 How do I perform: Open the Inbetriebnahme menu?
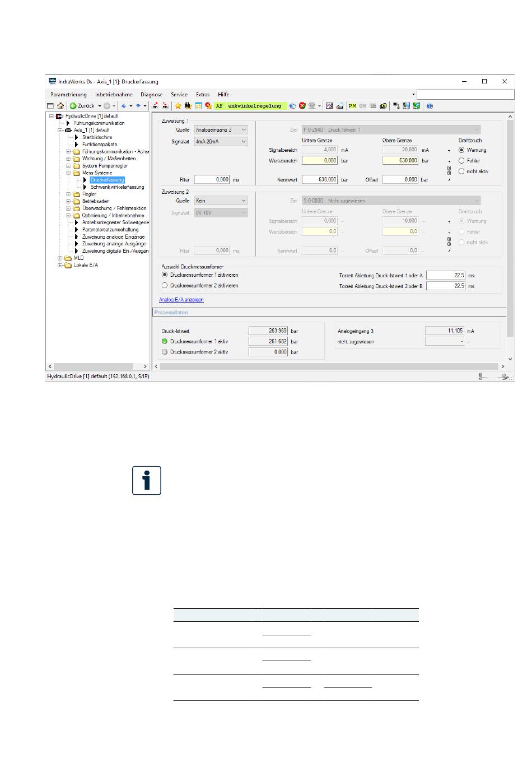114,95
